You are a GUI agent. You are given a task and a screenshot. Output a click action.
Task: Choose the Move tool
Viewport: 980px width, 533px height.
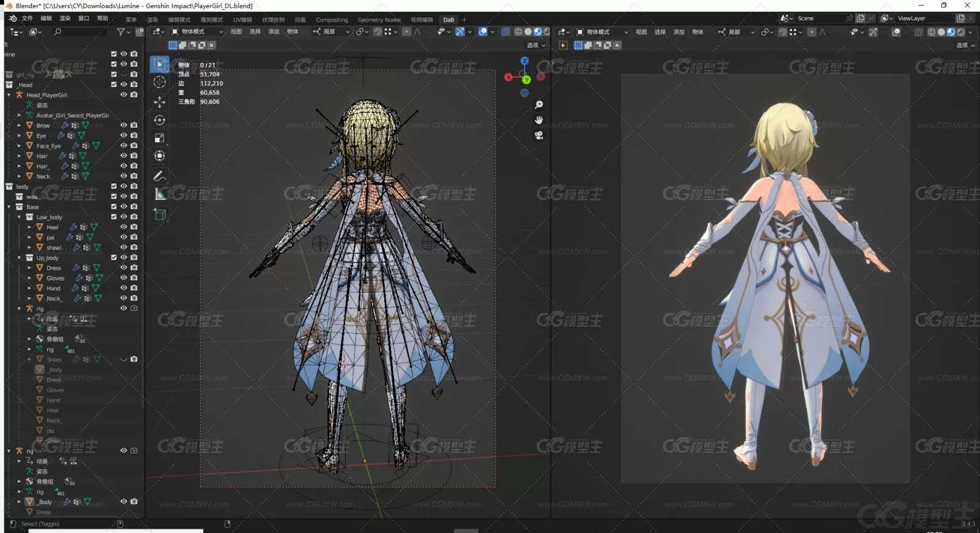159,102
